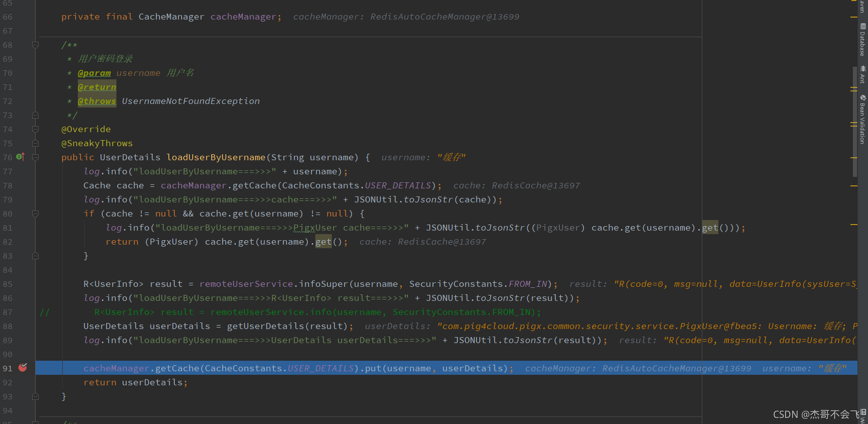Jump to warning stripe mark beside line 66
The width and height of the screenshot is (868, 424).
853,17
